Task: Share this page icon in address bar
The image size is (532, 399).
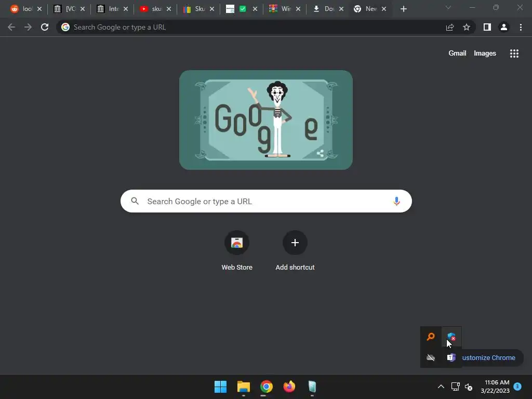Action: (x=450, y=27)
